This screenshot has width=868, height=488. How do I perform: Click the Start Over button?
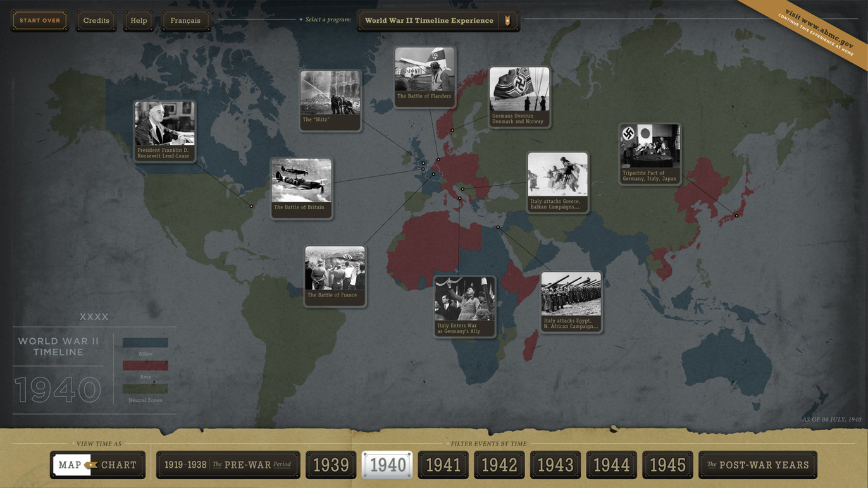[x=39, y=21]
